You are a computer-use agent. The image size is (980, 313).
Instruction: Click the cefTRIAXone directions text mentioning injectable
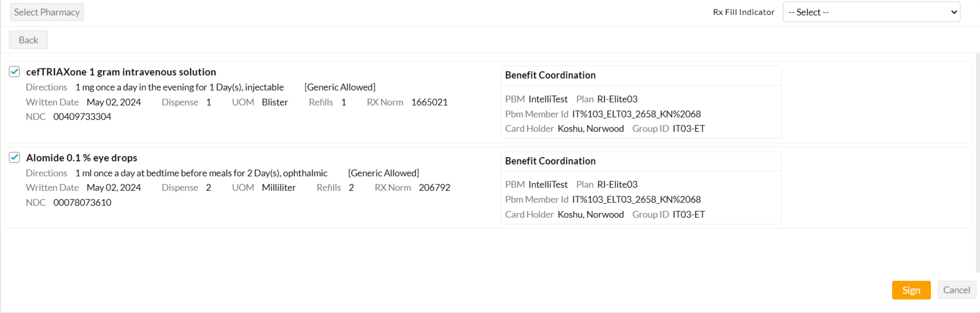pyautogui.click(x=180, y=87)
